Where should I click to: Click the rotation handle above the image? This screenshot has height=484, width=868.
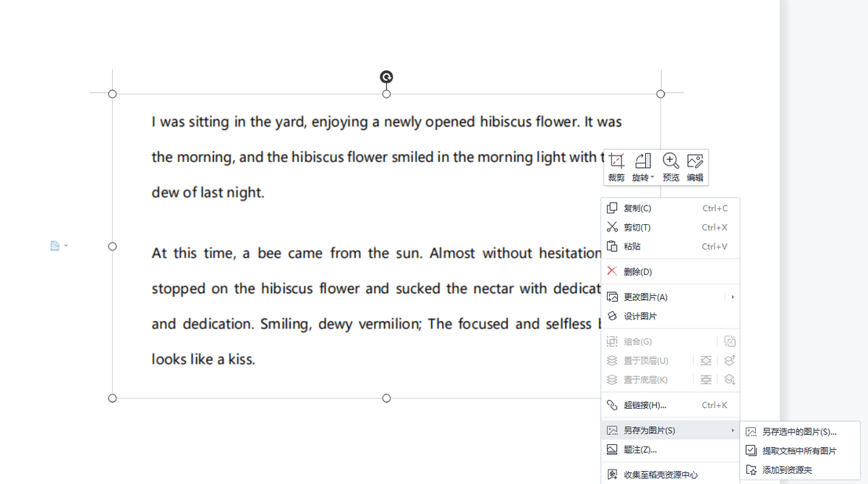[x=386, y=77]
